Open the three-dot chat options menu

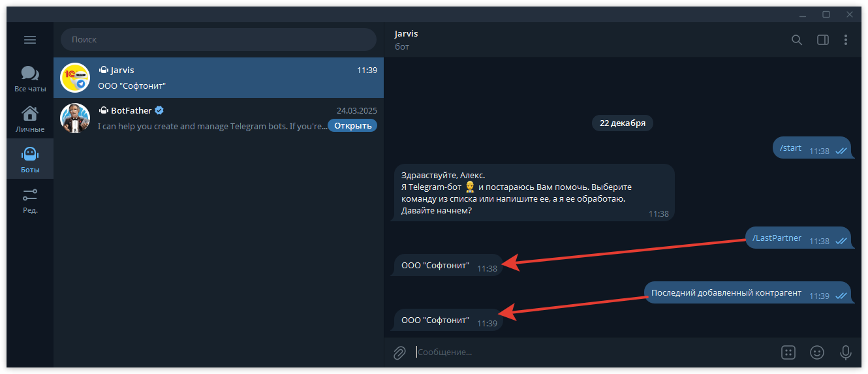(x=846, y=40)
